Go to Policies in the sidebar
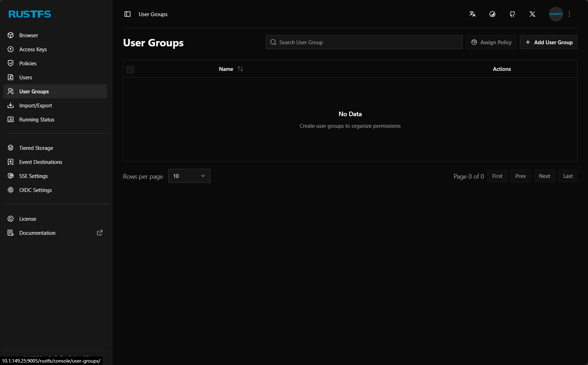The image size is (588, 365). point(28,64)
